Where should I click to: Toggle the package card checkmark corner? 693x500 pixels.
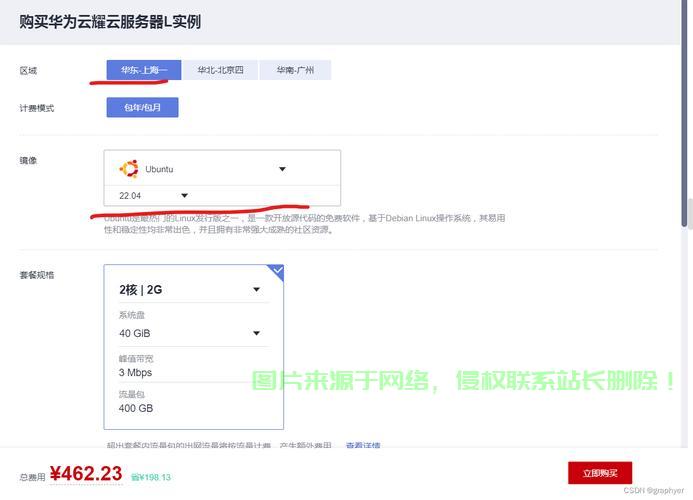coord(277,271)
